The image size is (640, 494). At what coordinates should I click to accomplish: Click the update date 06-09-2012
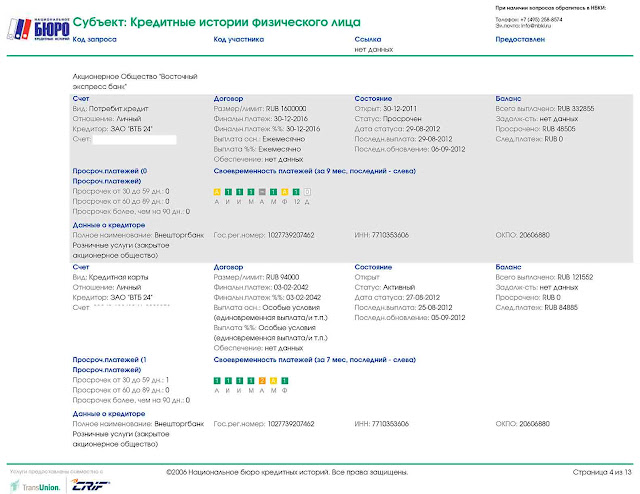tap(448, 149)
